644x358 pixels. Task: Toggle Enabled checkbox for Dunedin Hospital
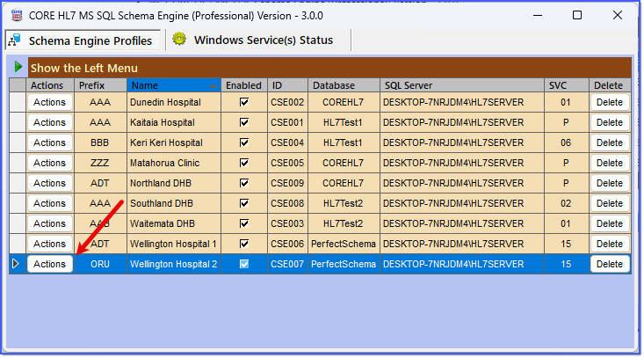pos(244,102)
